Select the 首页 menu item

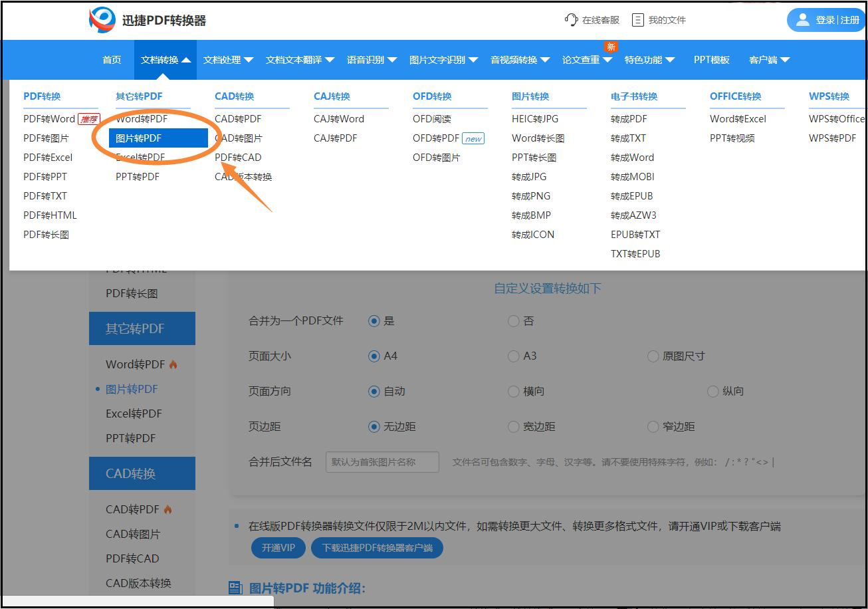(112, 59)
